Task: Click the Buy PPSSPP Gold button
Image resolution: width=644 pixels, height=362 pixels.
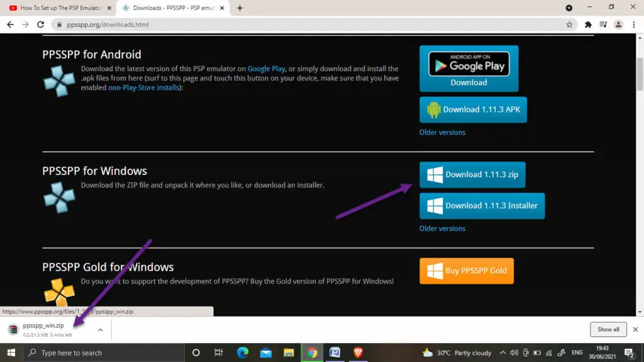Action: pyautogui.click(x=466, y=271)
